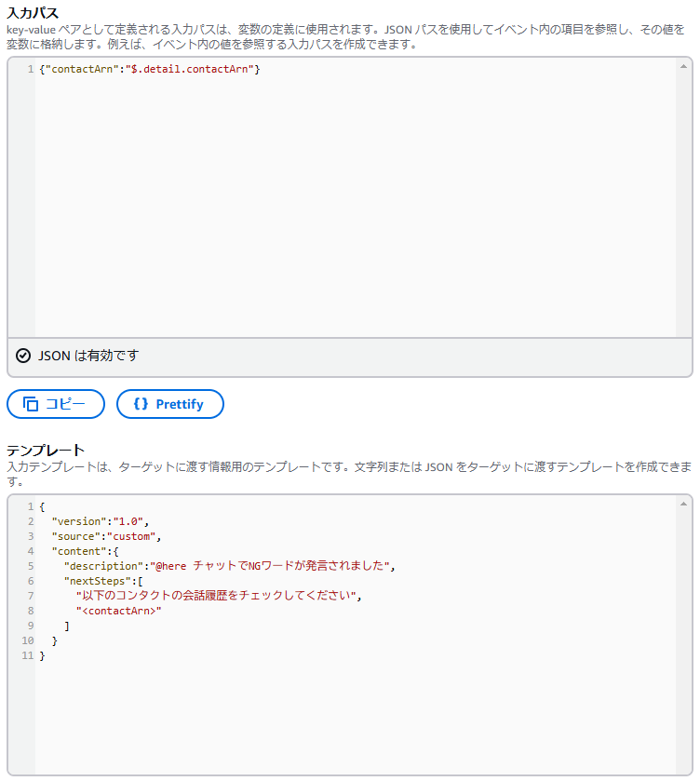
Task: Click the "content":{ line in the template
Action: point(85,551)
